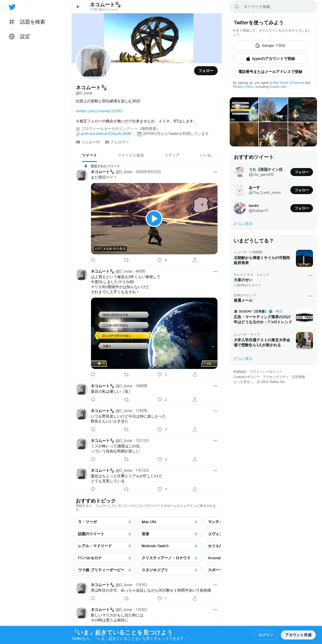
Task: Open more options on マリカ8D tweet
Action: point(215,271)
